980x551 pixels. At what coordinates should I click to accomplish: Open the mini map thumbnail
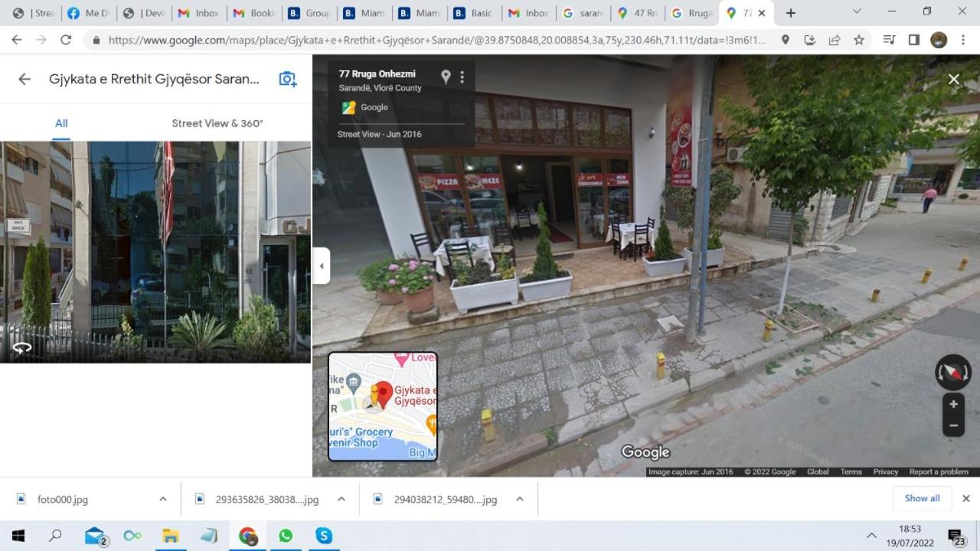pos(383,406)
